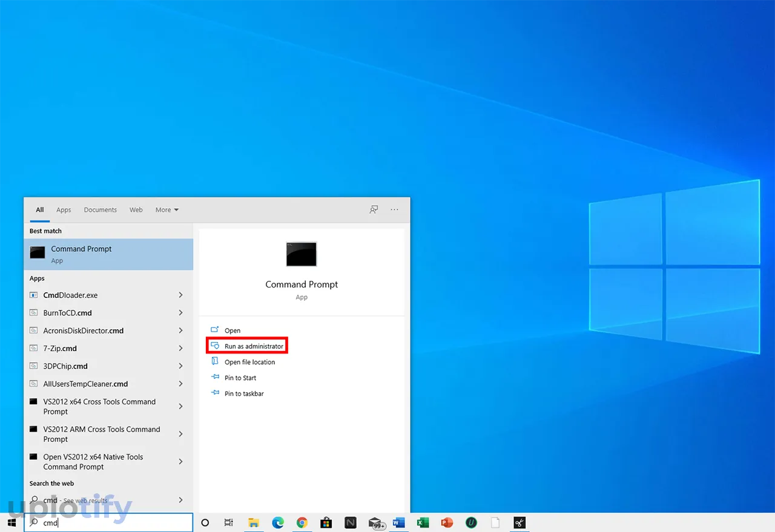This screenshot has width=775, height=532.
Task: Click the pin icon beside Pin to taskbar
Action: [215, 393]
